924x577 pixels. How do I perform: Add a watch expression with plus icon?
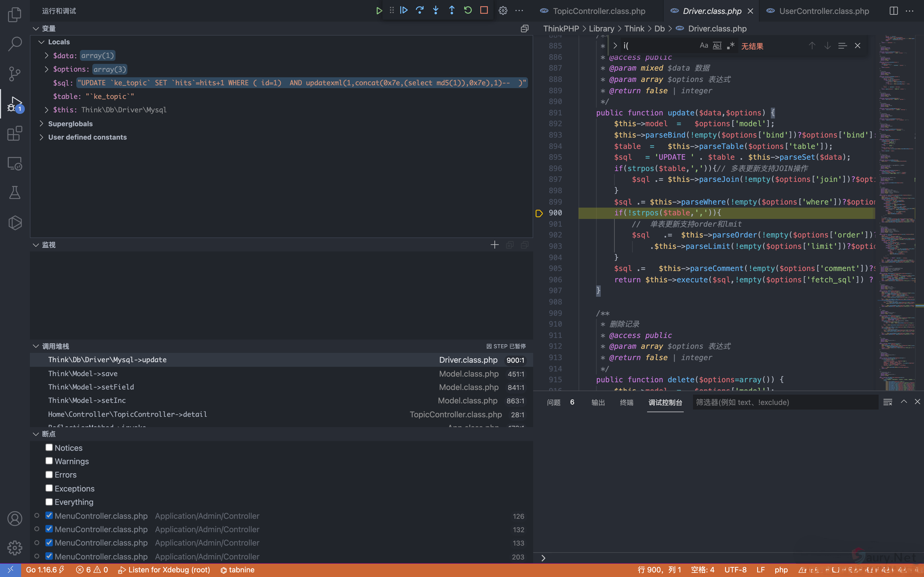(x=494, y=245)
